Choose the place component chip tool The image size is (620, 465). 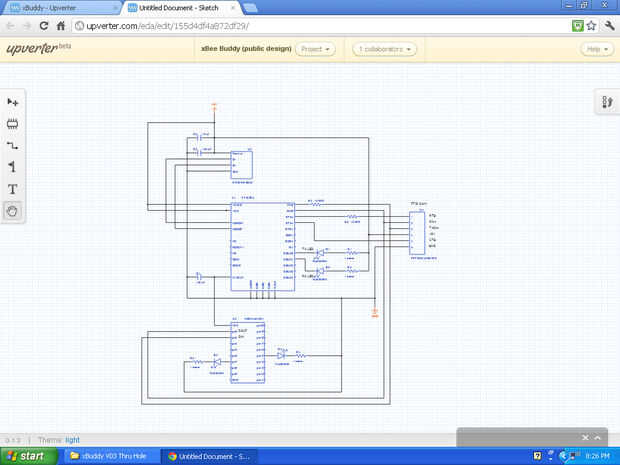(x=13, y=124)
